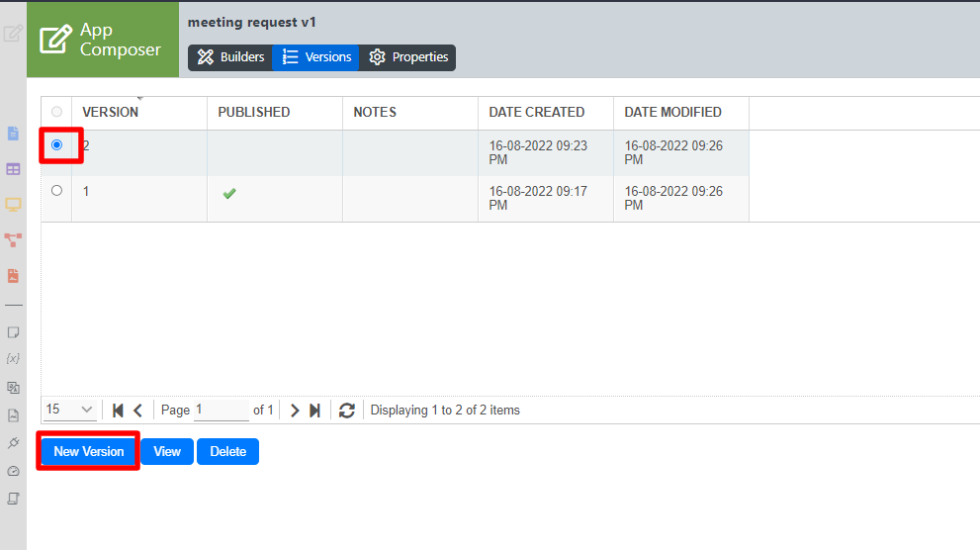Open the process builder flow icon
Image resolution: width=980 pixels, height=550 pixels.
tap(13, 240)
